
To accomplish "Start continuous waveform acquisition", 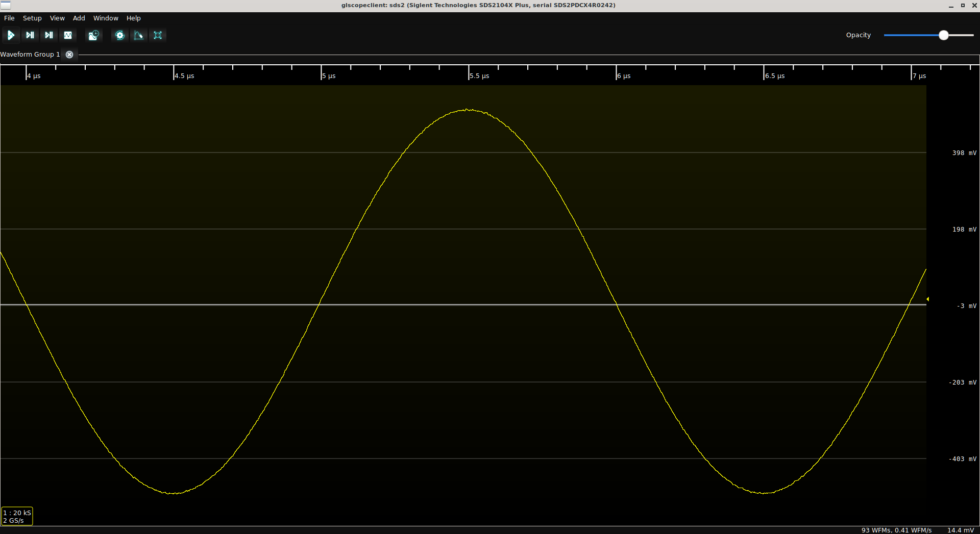I will (x=11, y=35).
